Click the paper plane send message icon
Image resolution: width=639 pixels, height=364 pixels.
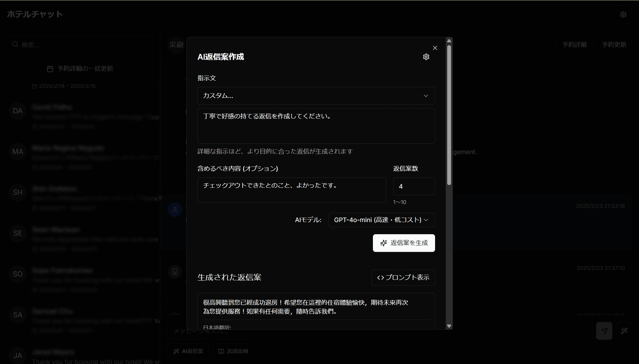[604, 331]
